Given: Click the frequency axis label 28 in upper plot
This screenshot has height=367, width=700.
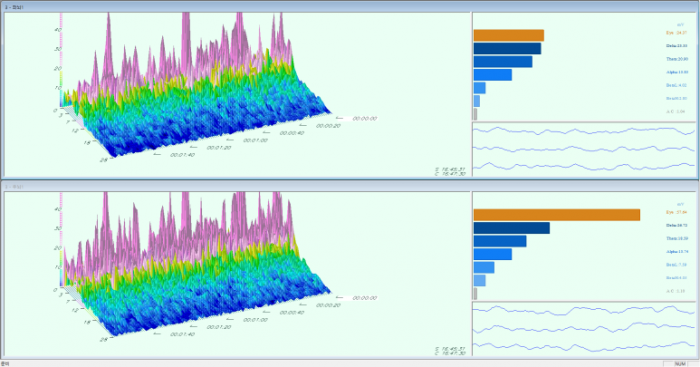Looking at the screenshot, I should pos(104,159).
